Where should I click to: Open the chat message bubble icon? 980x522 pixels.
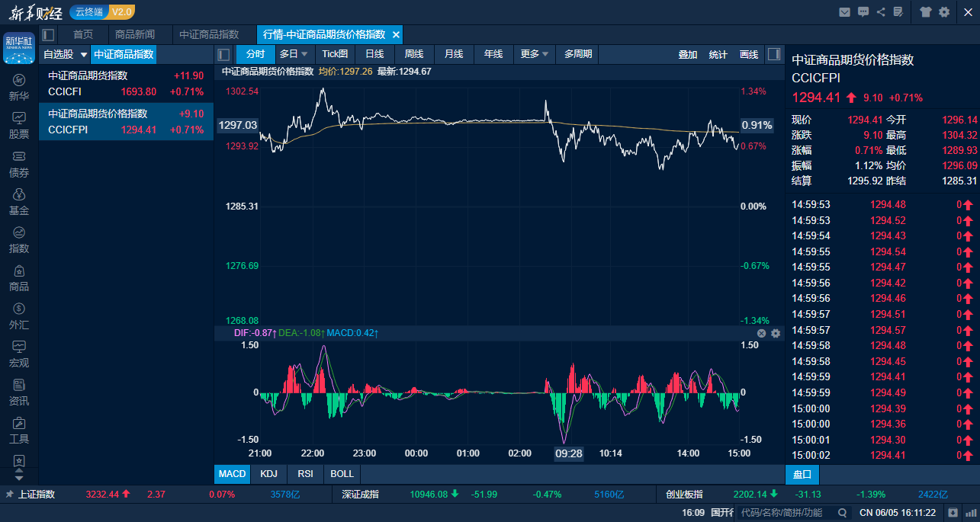pyautogui.click(x=863, y=11)
